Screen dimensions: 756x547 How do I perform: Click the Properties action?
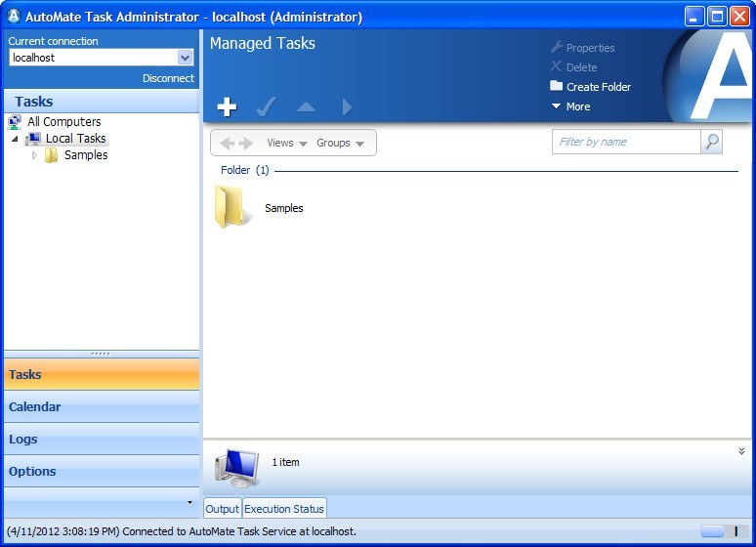click(x=582, y=48)
